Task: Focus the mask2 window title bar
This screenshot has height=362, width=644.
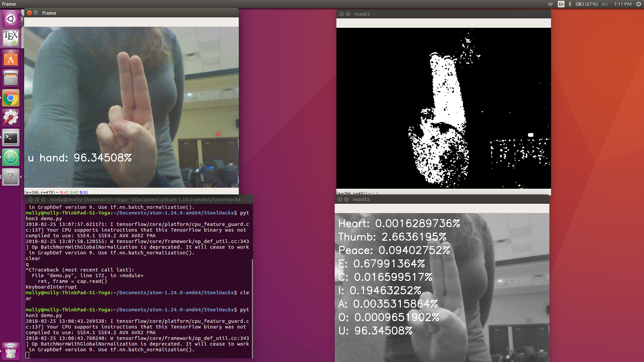Action: click(x=443, y=14)
